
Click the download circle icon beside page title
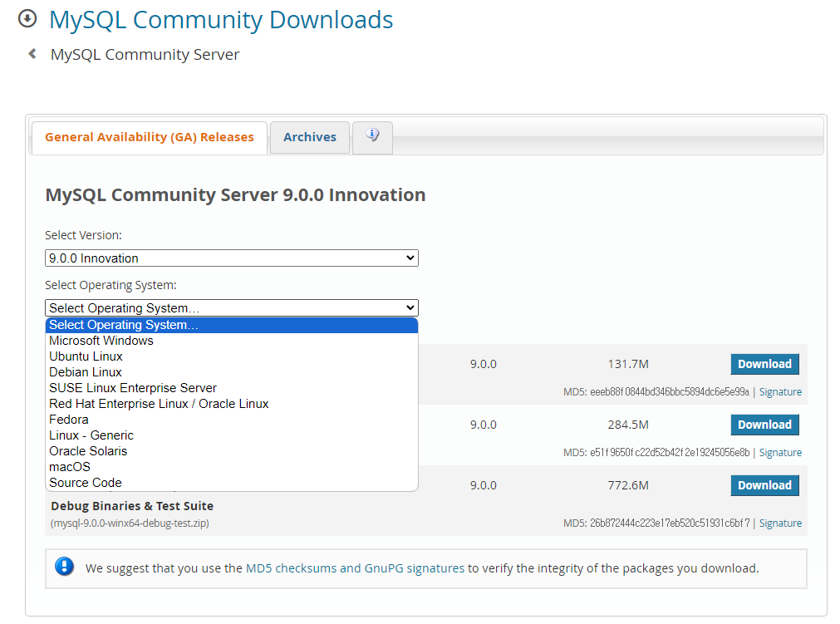[27, 19]
